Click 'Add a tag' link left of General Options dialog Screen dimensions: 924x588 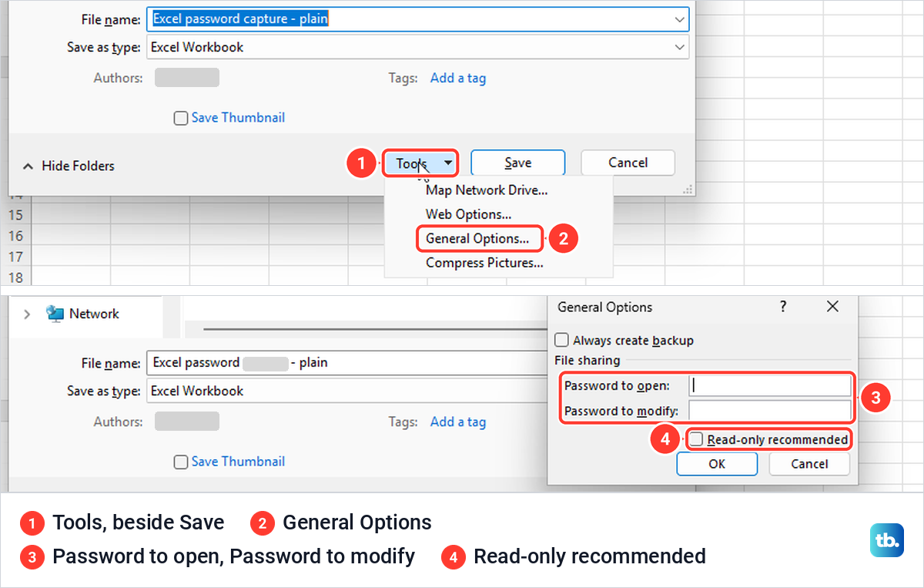pos(458,422)
